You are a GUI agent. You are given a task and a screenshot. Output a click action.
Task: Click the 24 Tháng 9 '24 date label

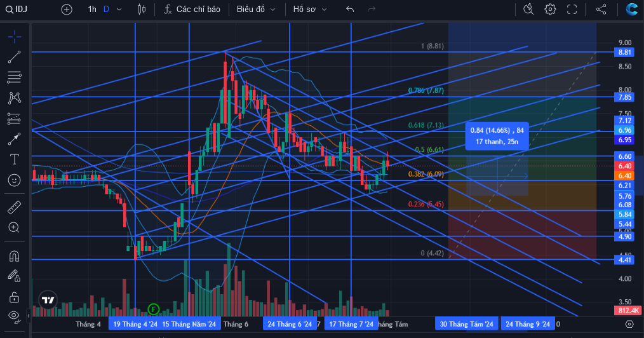click(x=528, y=324)
